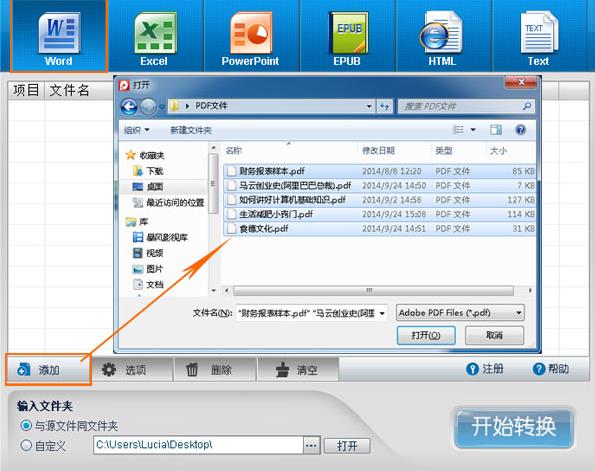Click the 添加 add file button

coord(49,369)
